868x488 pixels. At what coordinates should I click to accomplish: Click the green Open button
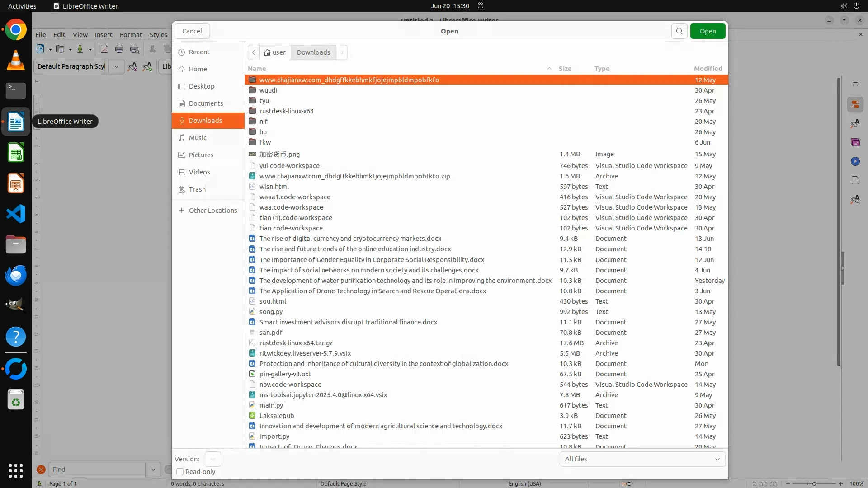(x=708, y=31)
